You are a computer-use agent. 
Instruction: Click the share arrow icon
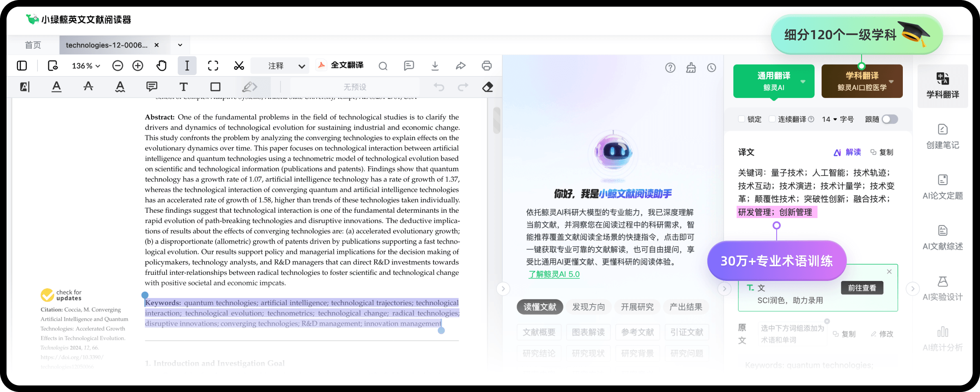[x=461, y=66]
